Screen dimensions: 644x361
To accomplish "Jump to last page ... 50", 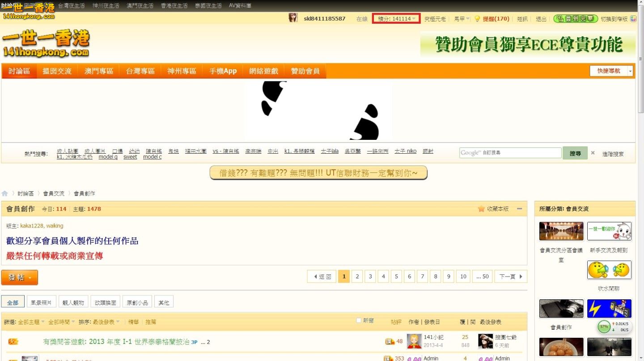I will pos(482,277).
